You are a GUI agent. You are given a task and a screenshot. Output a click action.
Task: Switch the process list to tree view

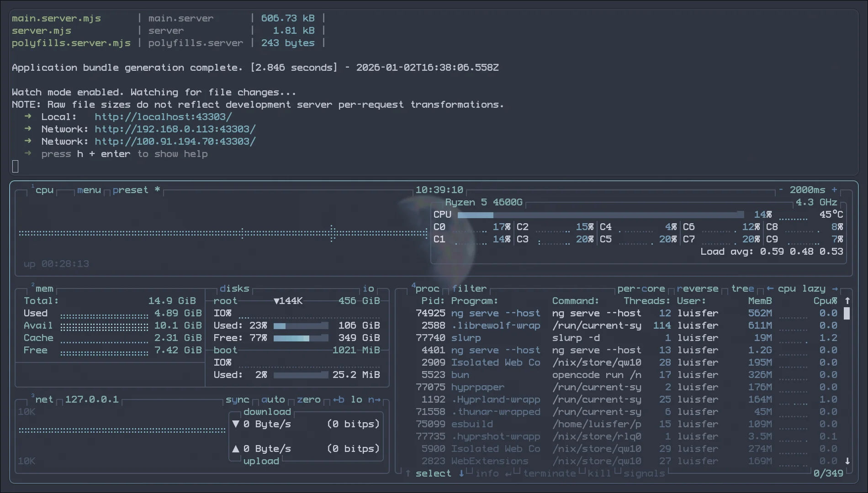tap(742, 288)
